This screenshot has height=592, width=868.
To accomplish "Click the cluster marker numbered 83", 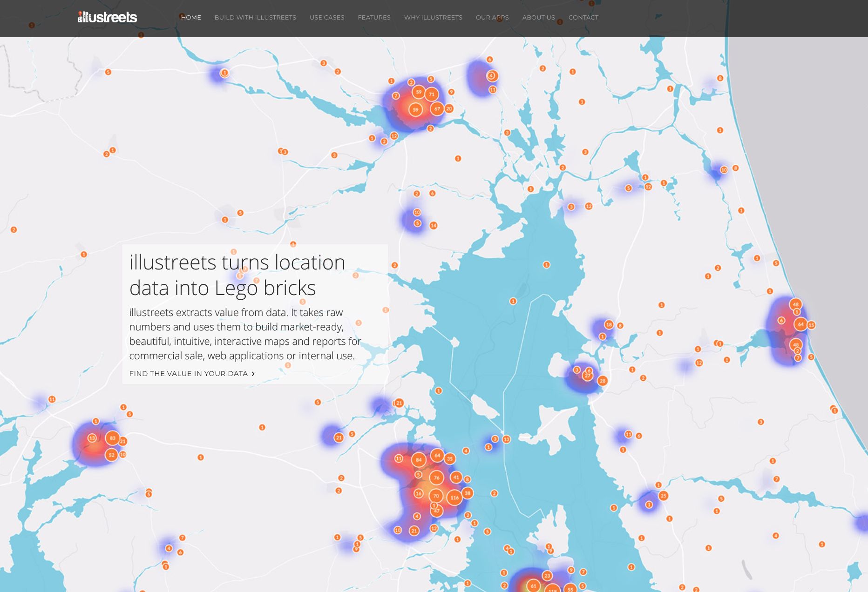I will click(112, 438).
